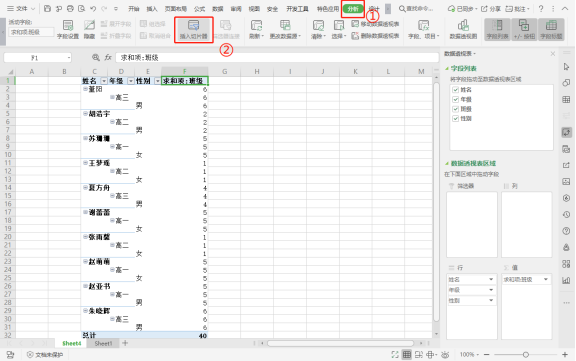Switch to the 插入 insert tab
576x361 pixels.
(152, 9)
